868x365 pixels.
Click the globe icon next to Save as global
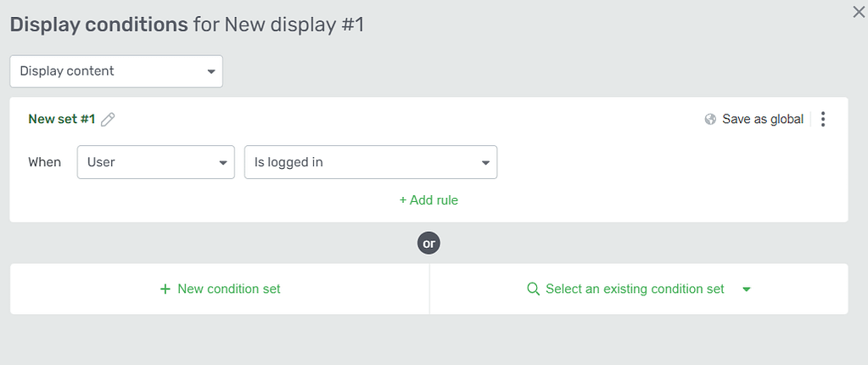711,120
